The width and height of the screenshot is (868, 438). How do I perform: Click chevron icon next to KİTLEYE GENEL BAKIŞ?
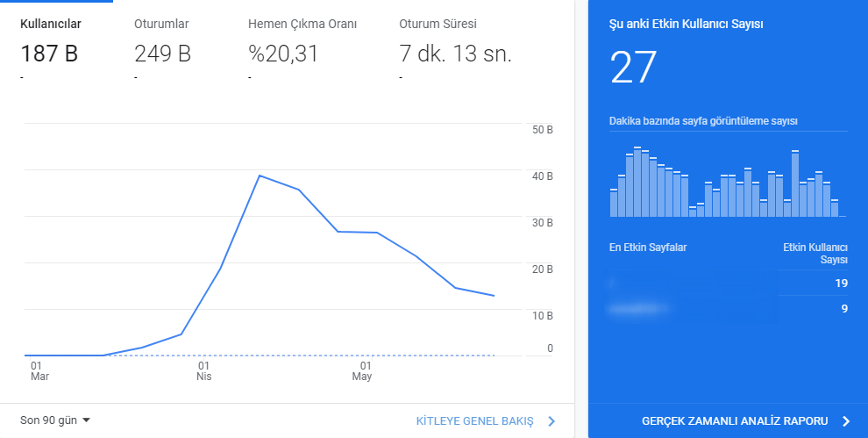coord(551,421)
